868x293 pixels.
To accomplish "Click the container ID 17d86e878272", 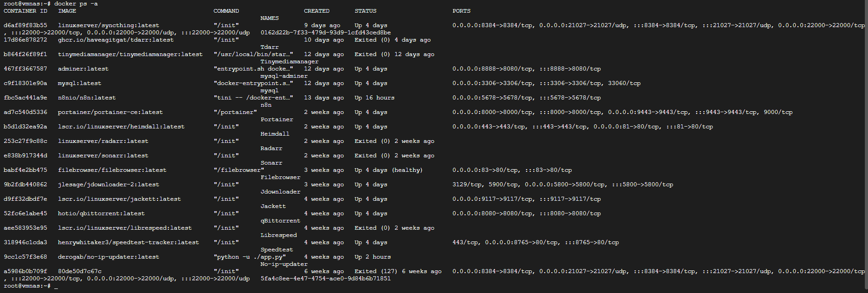I will (x=25, y=40).
